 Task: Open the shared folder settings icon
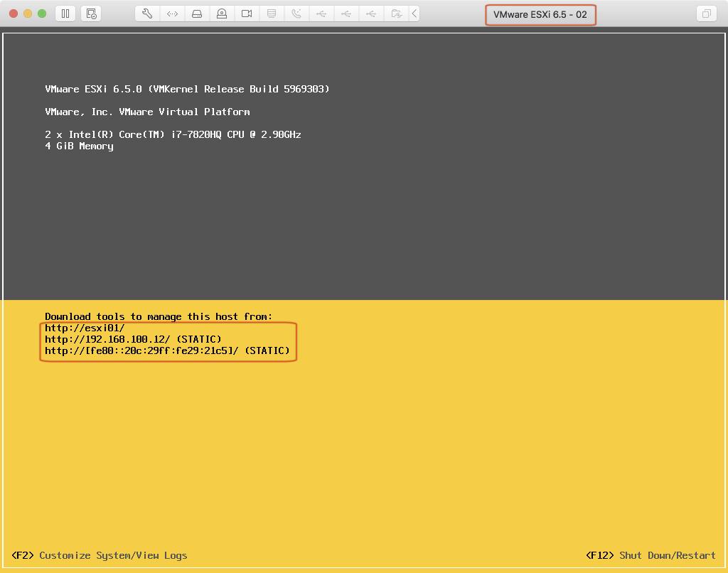396,14
